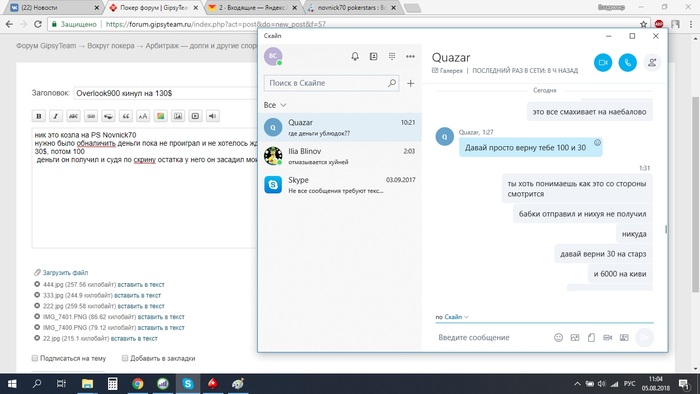This screenshot has height=394, width=700.
Task: Start audio call with Quazar
Action: pyautogui.click(x=627, y=62)
